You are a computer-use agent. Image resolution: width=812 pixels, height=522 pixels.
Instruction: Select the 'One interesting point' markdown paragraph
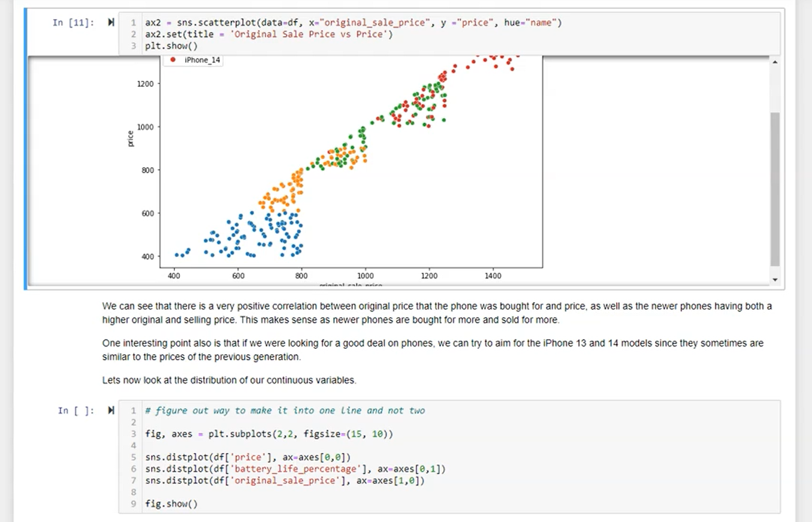point(433,350)
